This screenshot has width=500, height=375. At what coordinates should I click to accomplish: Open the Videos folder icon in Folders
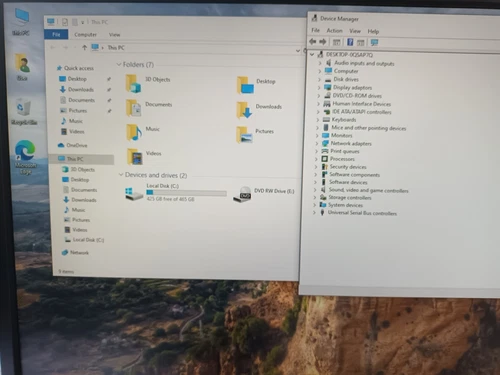point(135,157)
